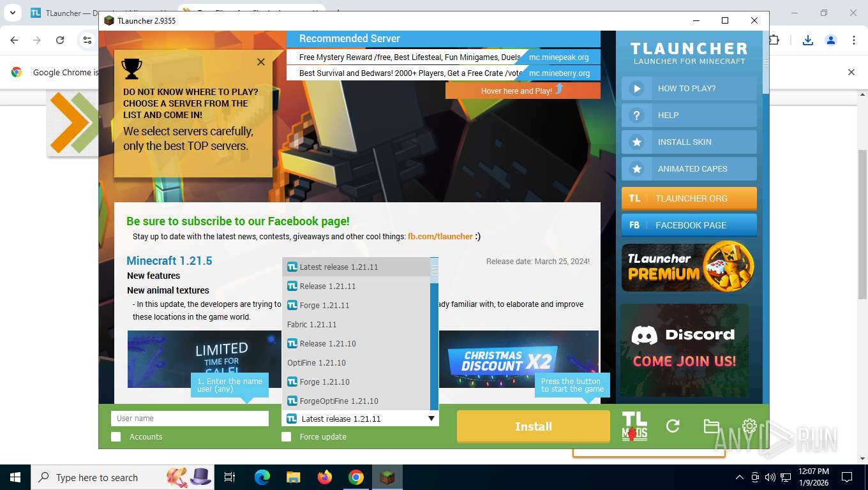The height and width of the screenshot is (490, 868).
Task: Open TL Mods icon in bottom bar
Action: pyautogui.click(x=634, y=426)
